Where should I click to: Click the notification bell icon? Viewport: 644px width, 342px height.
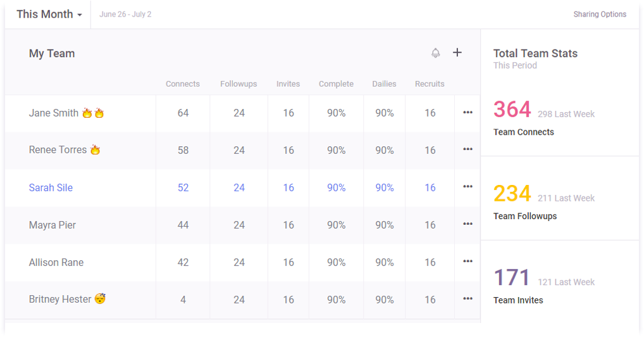tap(435, 53)
